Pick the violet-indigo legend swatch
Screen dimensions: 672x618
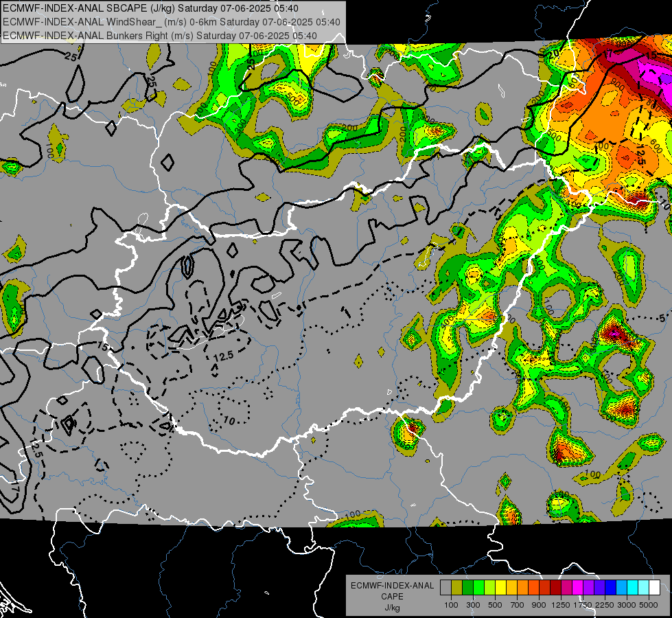(x=599, y=588)
